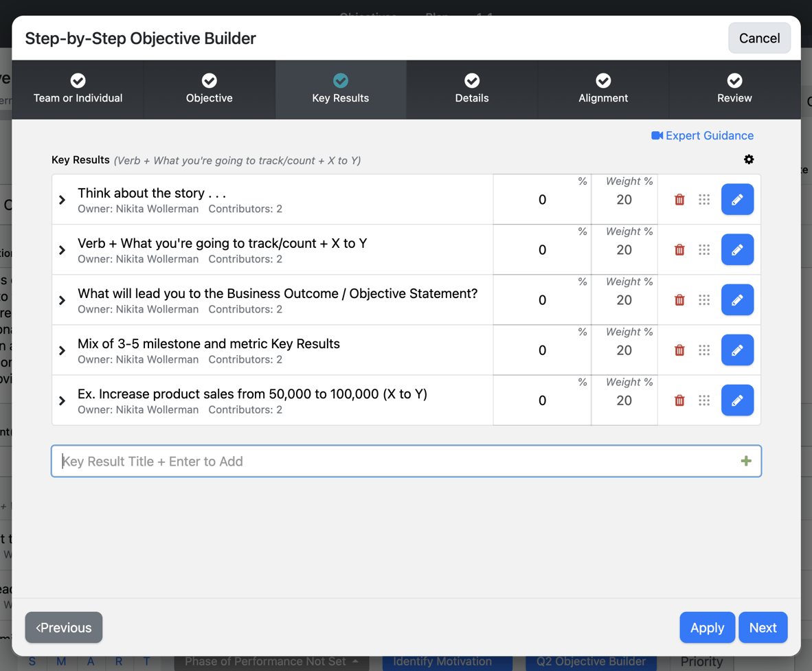
Task: Click reorder grip for 'Mix of 3-5 milestone' row
Action: click(703, 350)
